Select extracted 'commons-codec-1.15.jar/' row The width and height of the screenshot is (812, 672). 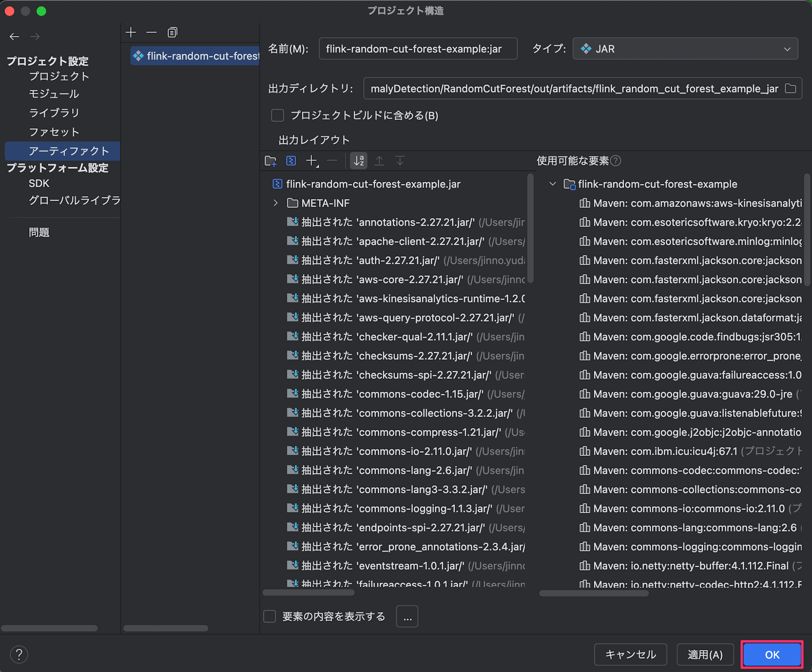point(405,394)
